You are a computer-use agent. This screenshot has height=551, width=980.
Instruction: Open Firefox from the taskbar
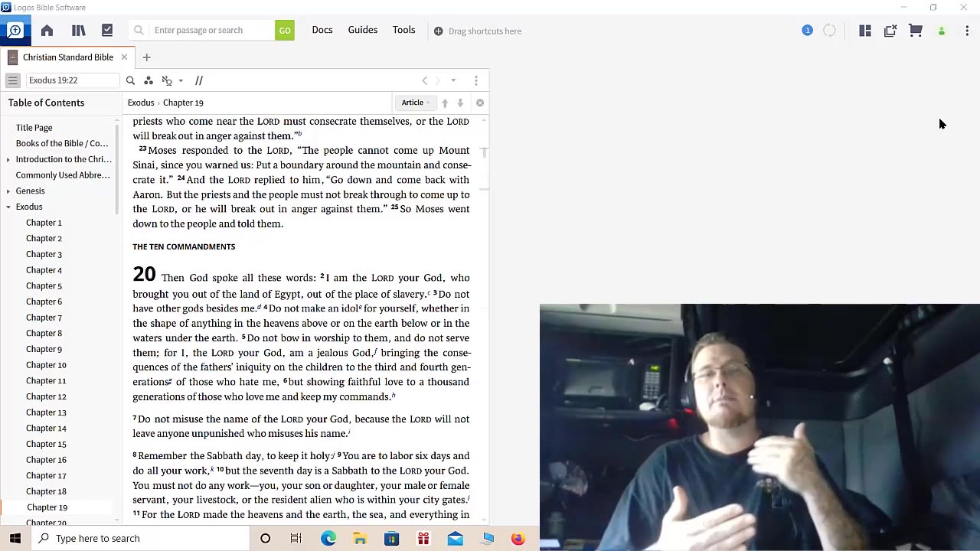point(518,538)
